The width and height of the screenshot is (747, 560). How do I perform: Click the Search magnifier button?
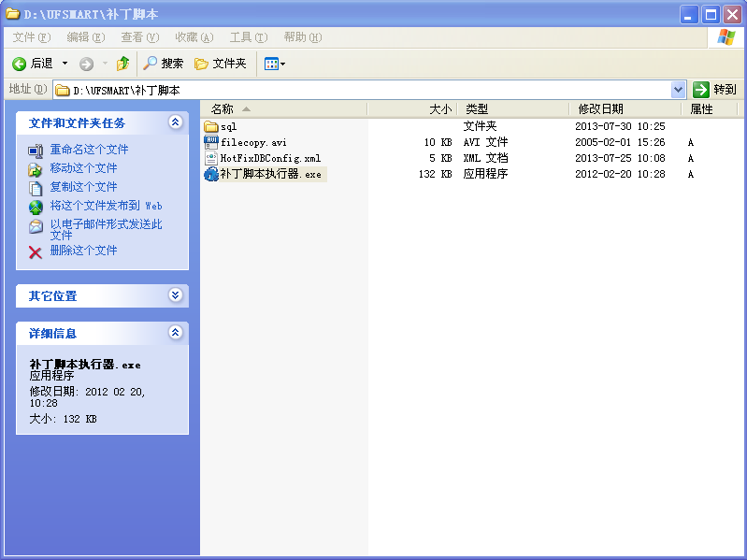(163, 64)
